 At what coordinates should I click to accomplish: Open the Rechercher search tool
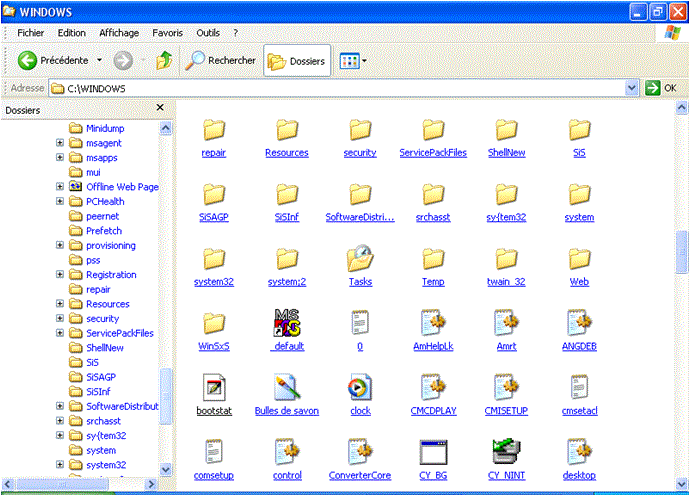pyautogui.click(x=220, y=60)
